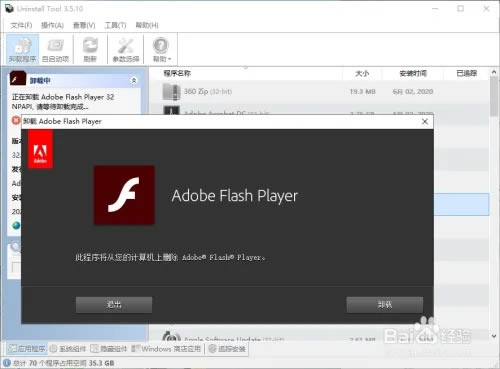Collapse the 卸载中 side panel chevron

click(134, 80)
